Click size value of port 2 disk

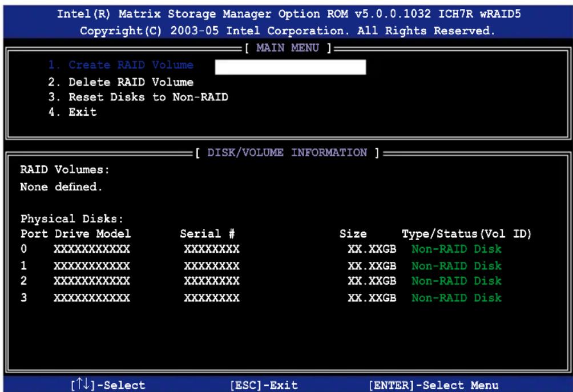point(372,281)
